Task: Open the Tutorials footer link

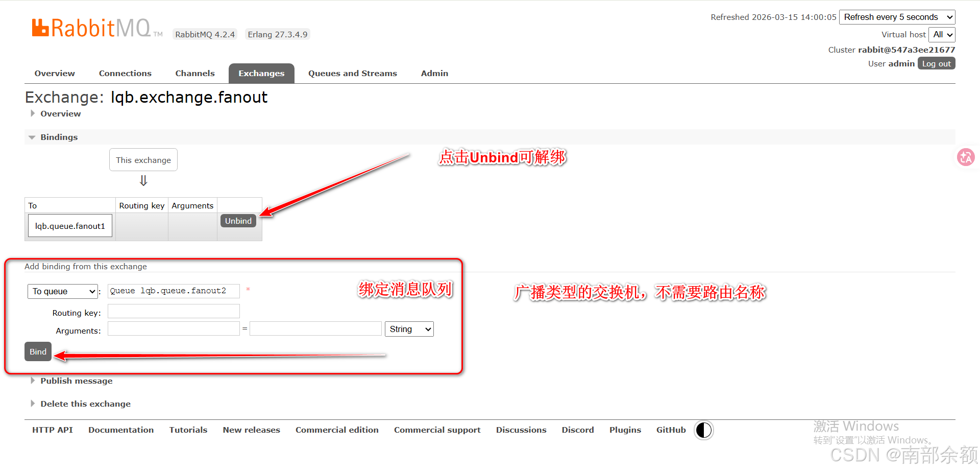Action: tap(188, 430)
